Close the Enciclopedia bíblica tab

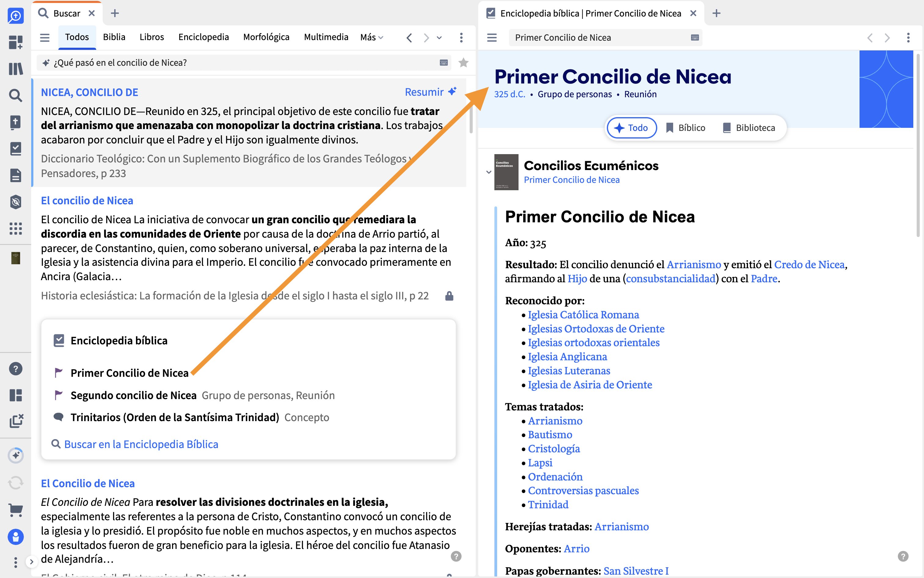pyautogui.click(x=693, y=13)
